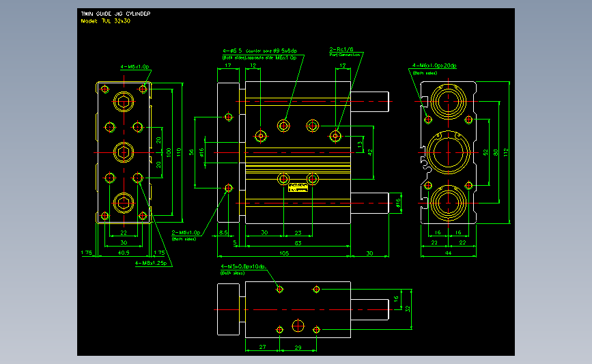Select the '80' vertical dimension
592x364 pixels.
pyautogui.click(x=496, y=152)
